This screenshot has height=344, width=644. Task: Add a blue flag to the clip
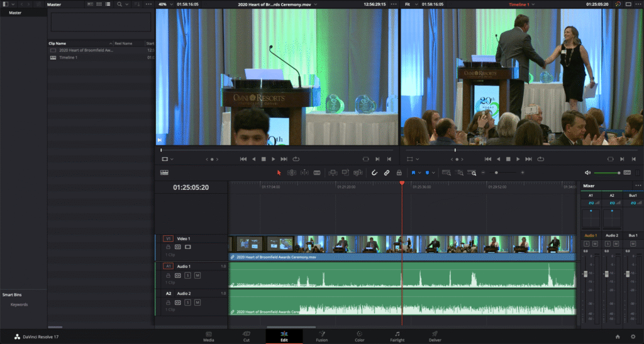pyautogui.click(x=413, y=173)
